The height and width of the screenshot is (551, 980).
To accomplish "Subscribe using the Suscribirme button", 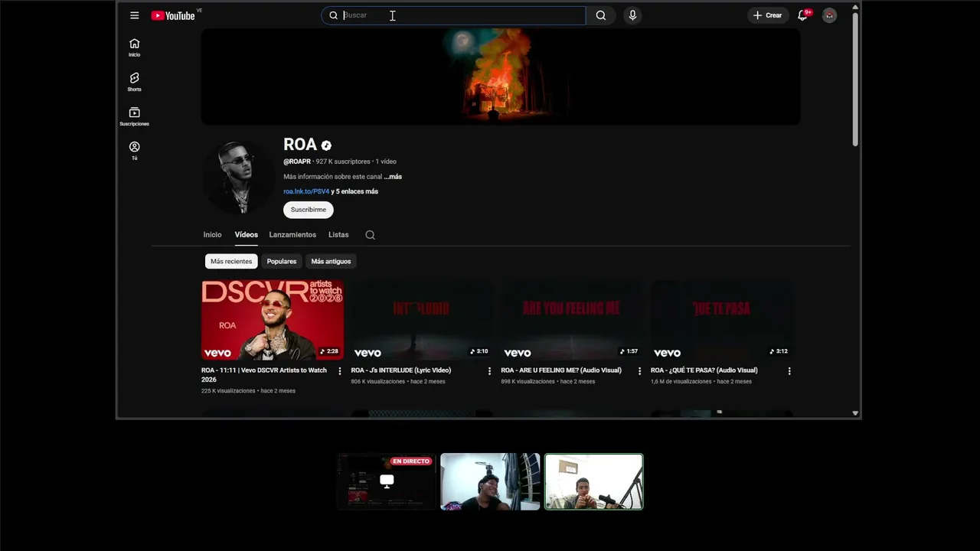I will [x=309, y=210].
